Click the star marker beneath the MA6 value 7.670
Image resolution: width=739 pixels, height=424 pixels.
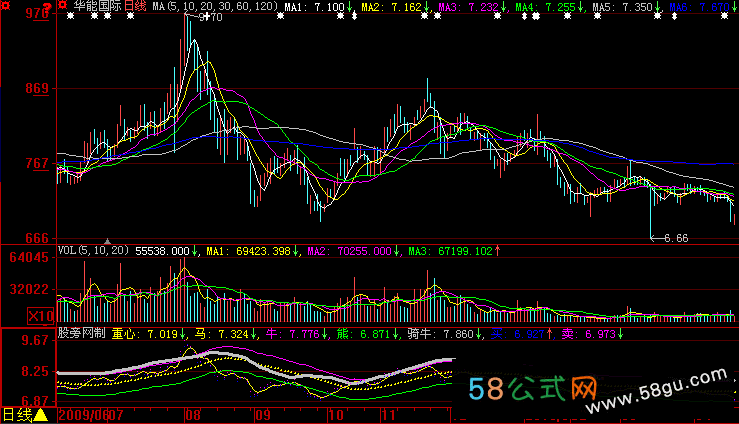[725, 16]
